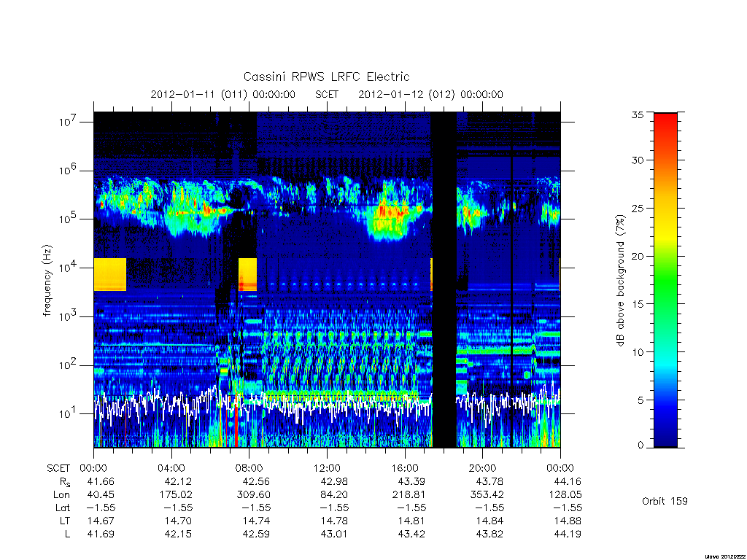Click the "Lat" row label
747x560 pixels.
coord(63,507)
